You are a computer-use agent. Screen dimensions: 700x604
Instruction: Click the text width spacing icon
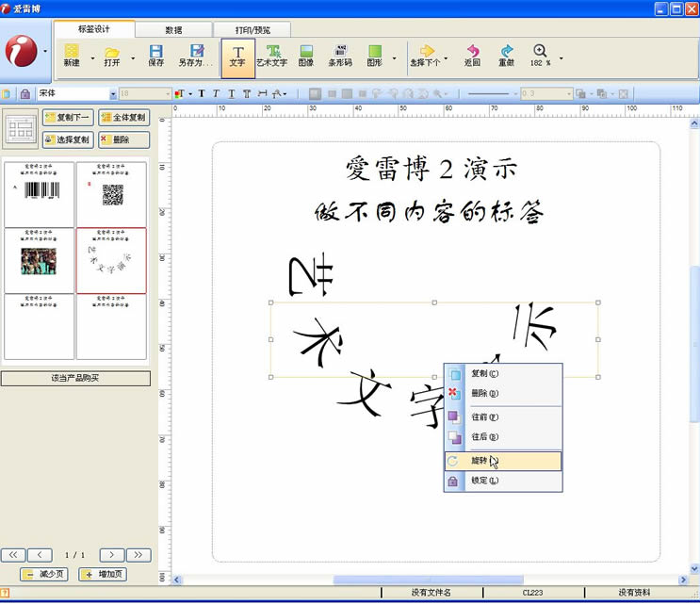(x=263, y=93)
